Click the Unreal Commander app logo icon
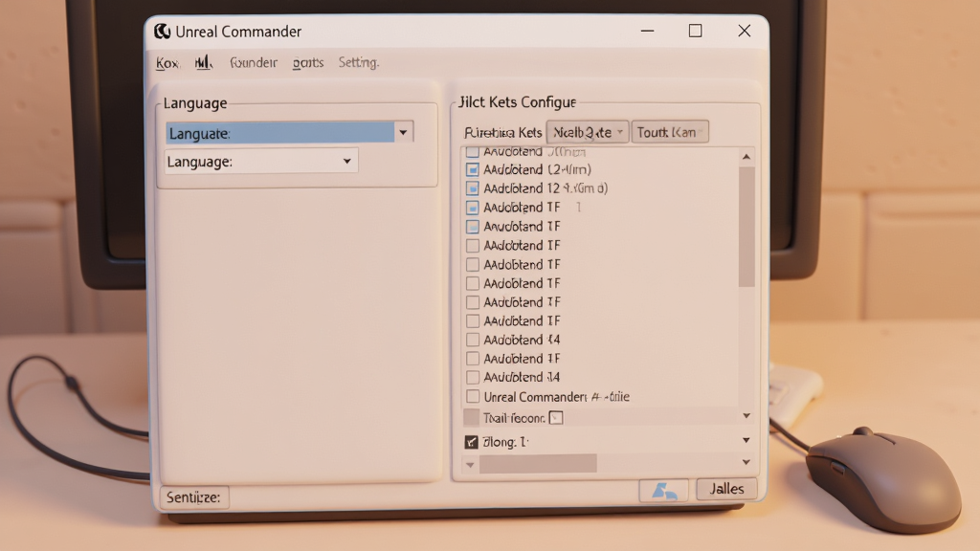 point(163,32)
